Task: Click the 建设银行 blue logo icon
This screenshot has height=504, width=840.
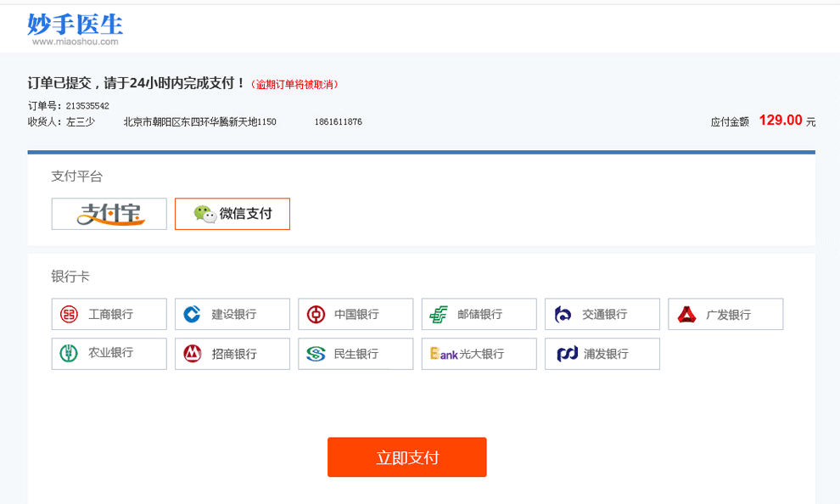Action: coord(192,314)
